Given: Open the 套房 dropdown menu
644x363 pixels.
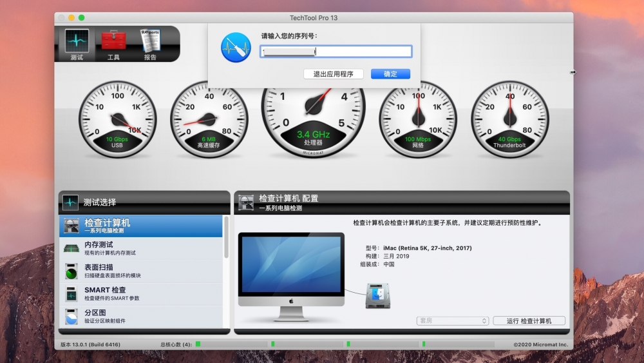Looking at the screenshot, I should point(453,320).
